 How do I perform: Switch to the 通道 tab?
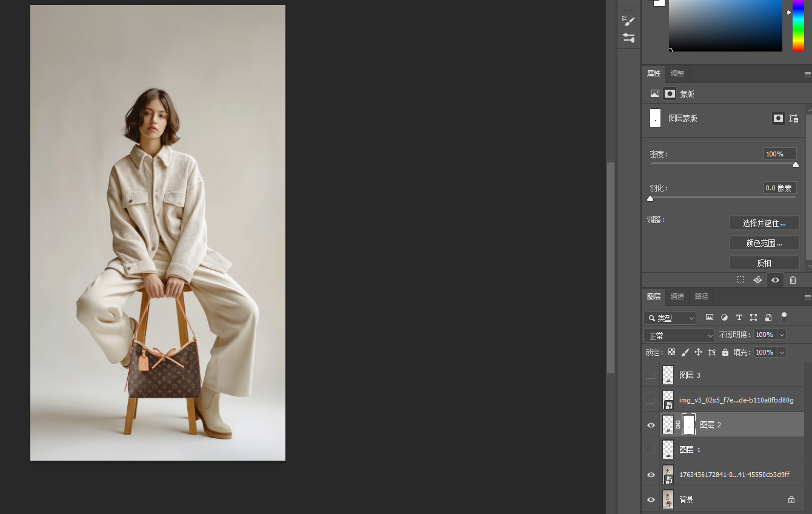point(677,297)
